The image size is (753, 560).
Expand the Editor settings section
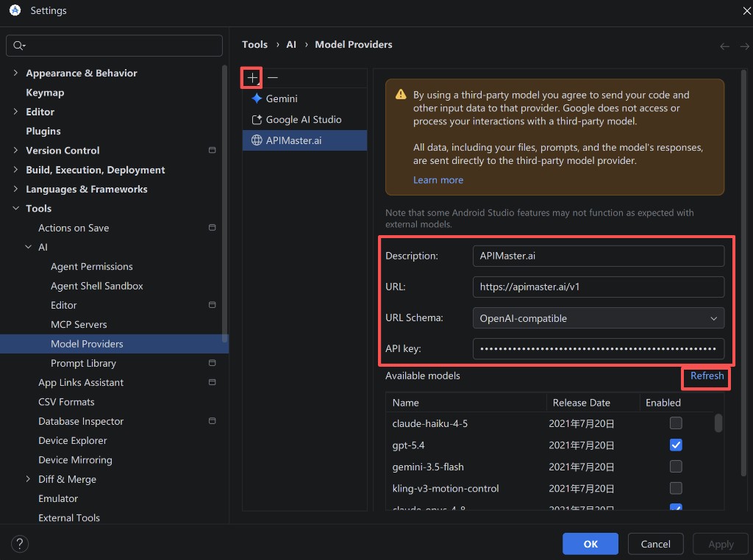pos(15,111)
